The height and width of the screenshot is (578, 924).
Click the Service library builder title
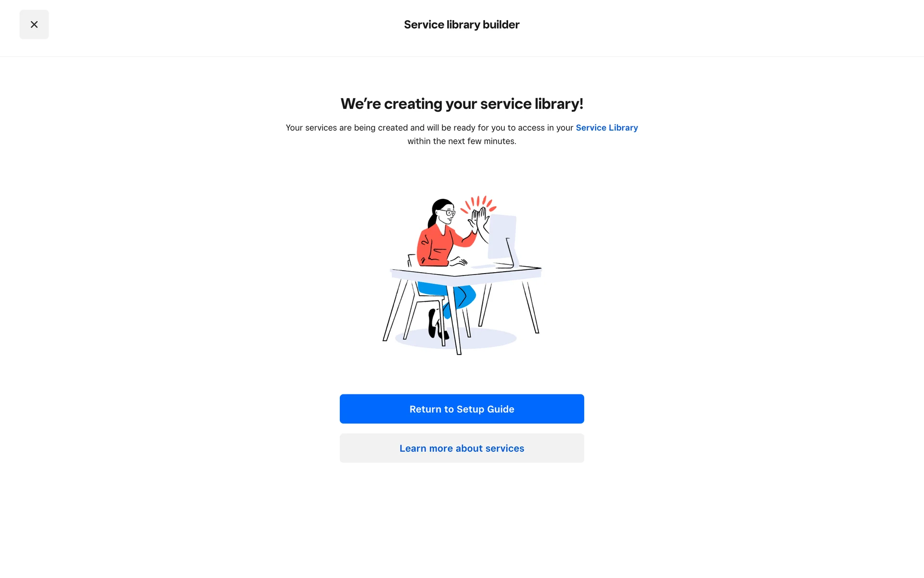point(462,25)
